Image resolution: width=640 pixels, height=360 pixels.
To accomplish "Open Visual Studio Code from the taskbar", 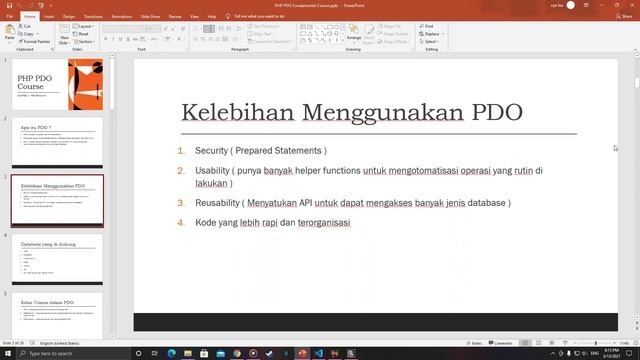I will (x=318, y=353).
